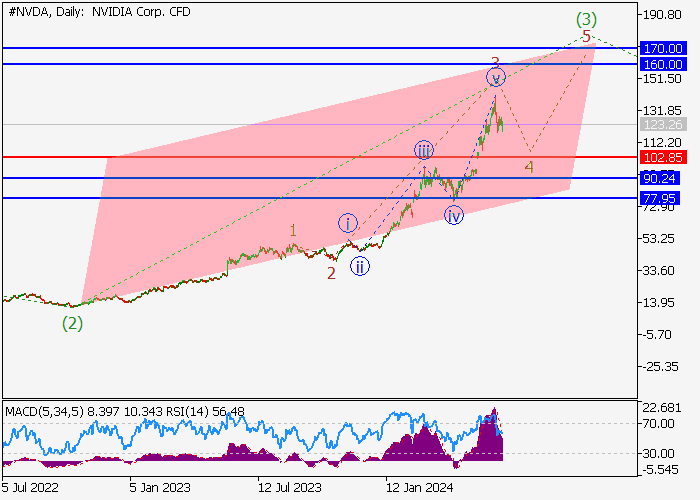Screen dimensions: 700x500
Task: Click the 131.85 axis value
Action: pos(662,111)
